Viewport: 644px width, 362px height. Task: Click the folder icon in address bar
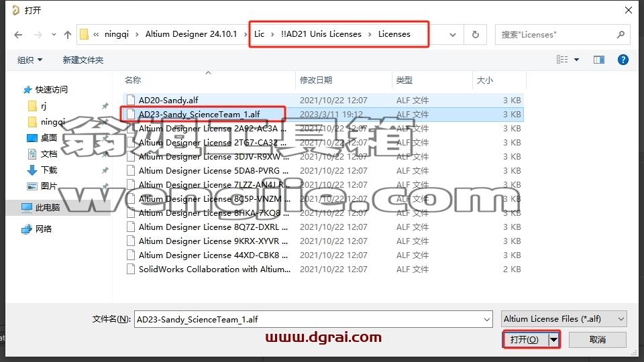(85, 34)
